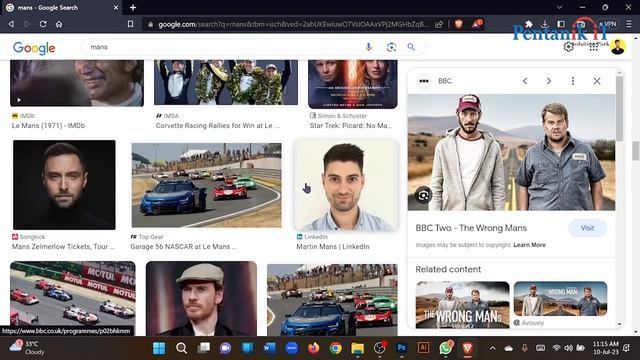Search inside the preview image with Lens
The image size is (640, 360).
[x=423, y=195]
